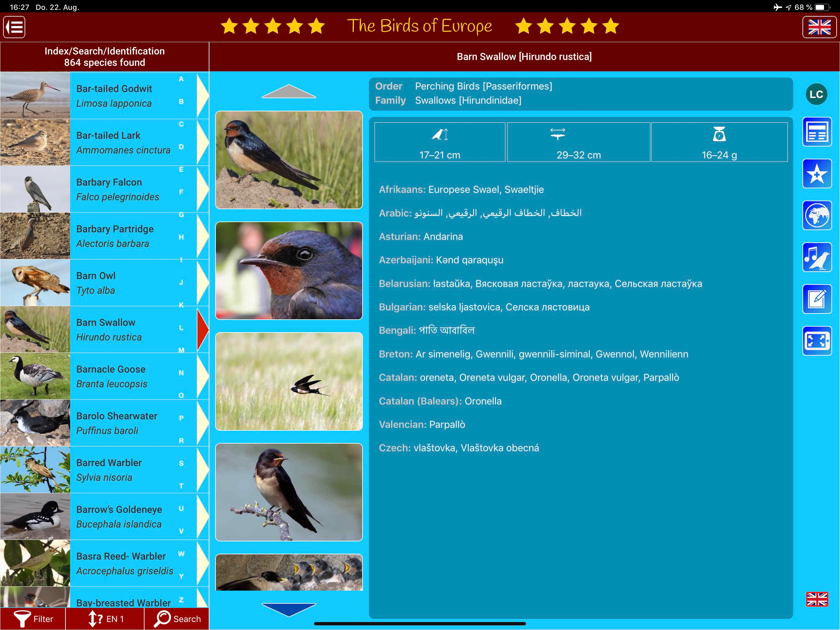The image size is (840, 630).
Task: Open the distribution map globe icon
Action: tap(817, 215)
